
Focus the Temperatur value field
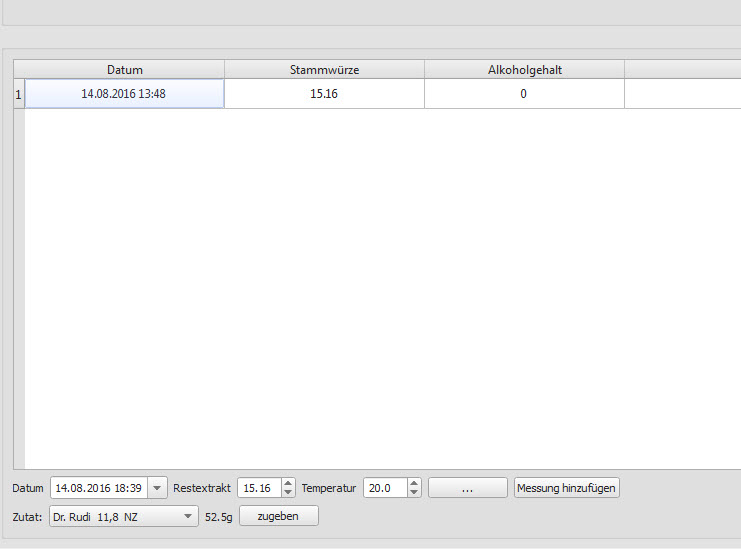tap(384, 488)
